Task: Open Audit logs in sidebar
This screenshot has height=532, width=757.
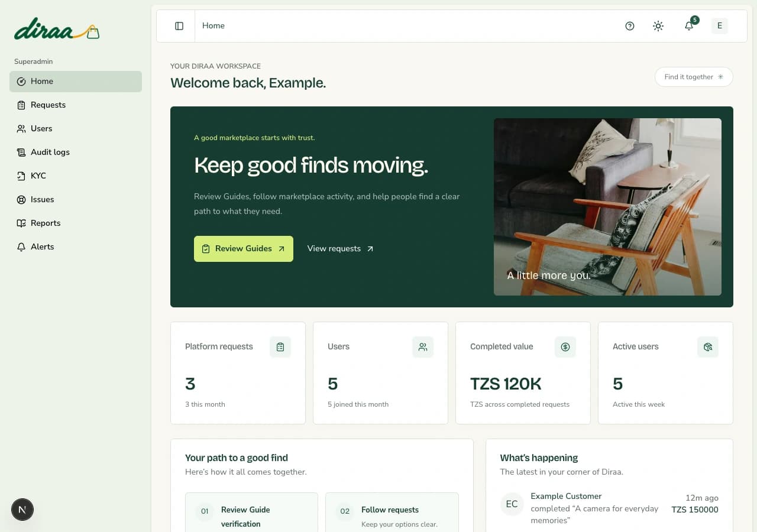Action: (x=76, y=153)
